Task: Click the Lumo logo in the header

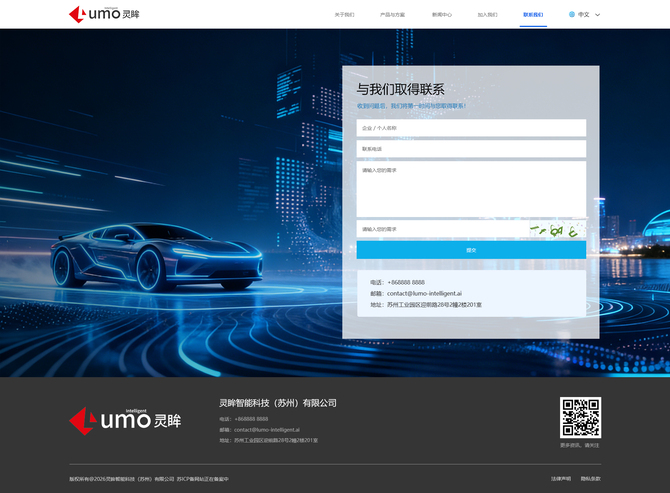Action: (x=104, y=14)
